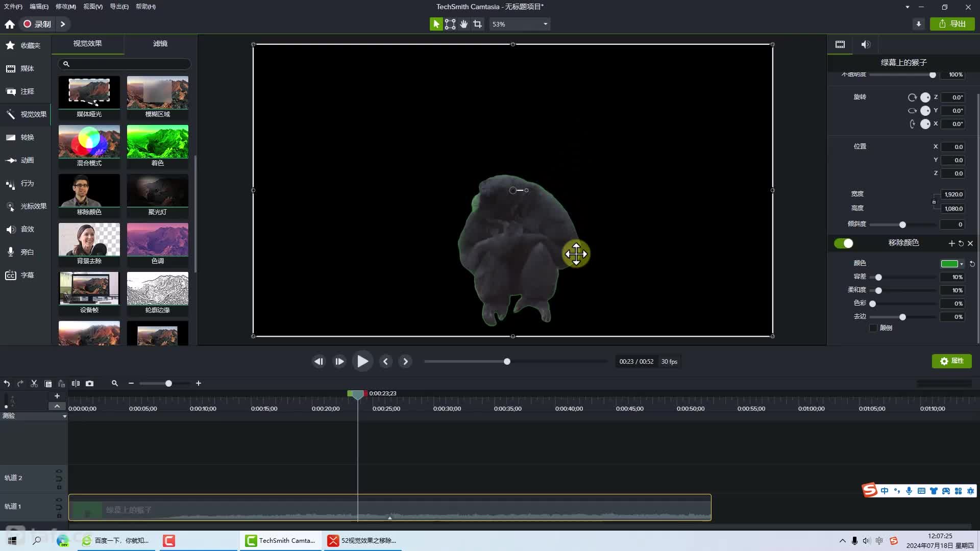The image size is (980, 551).
Task: Copy selection in timeline toolbar
Action: point(48,383)
